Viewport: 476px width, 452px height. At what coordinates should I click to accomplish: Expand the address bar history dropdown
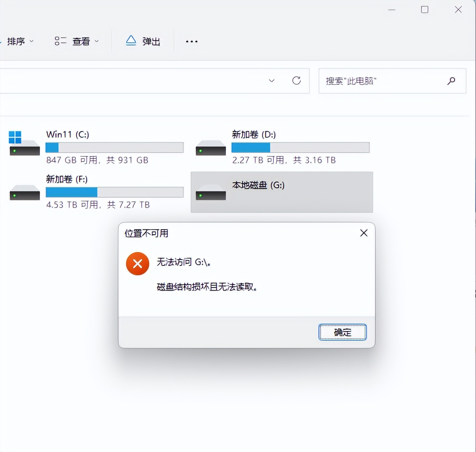(x=271, y=81)
